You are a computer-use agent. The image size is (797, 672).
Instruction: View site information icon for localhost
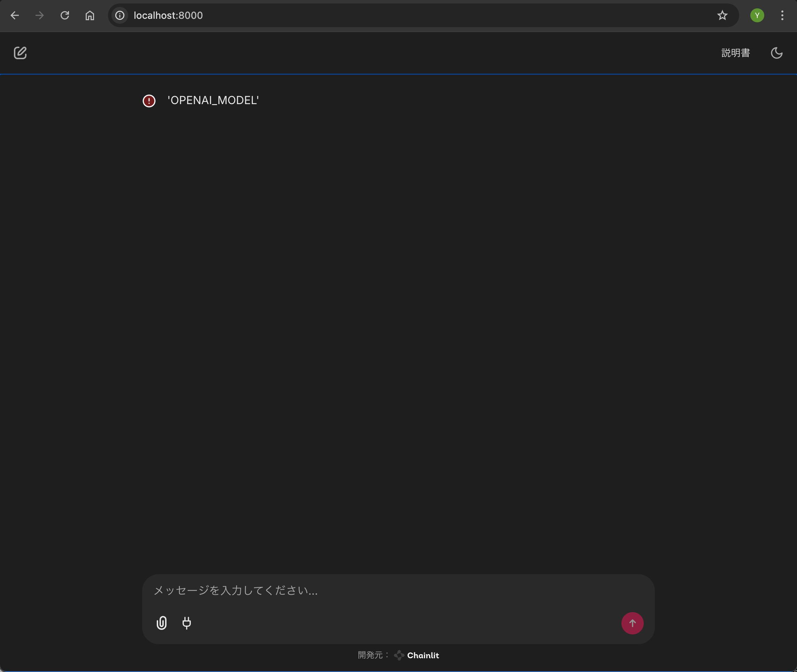(120, 15)
